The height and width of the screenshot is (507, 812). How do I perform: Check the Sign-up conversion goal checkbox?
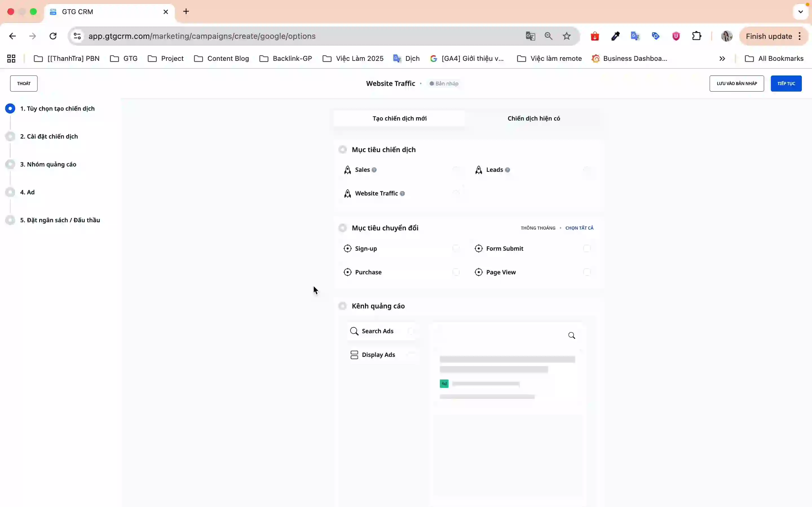coord(456,248)
